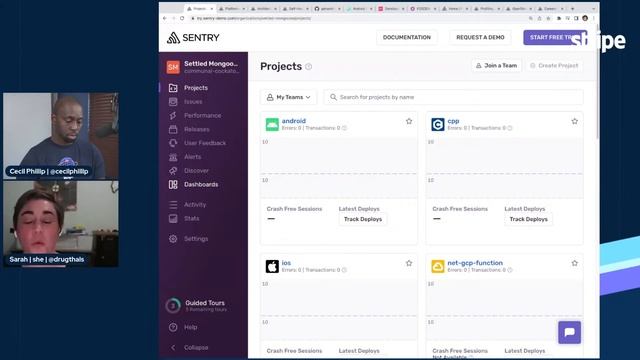Open Activity in sidebar
Viewport: 640px width, 360px height.
click(195, 204)
